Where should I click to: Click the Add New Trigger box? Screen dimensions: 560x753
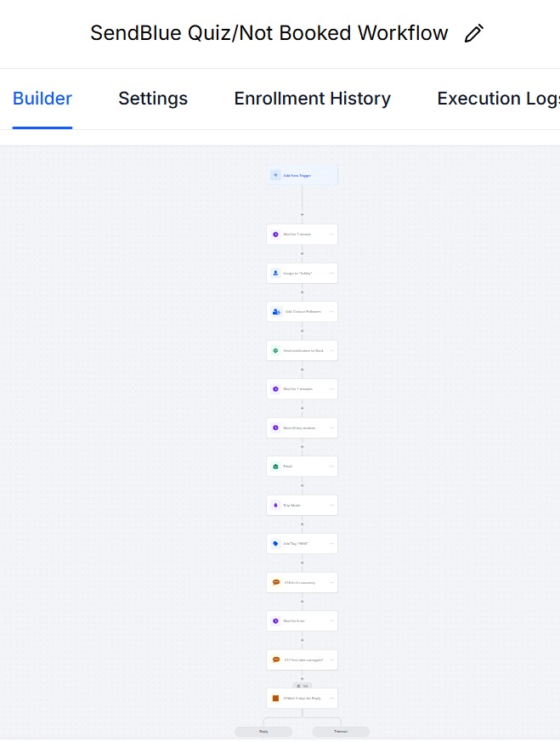[x=303, y=175]
